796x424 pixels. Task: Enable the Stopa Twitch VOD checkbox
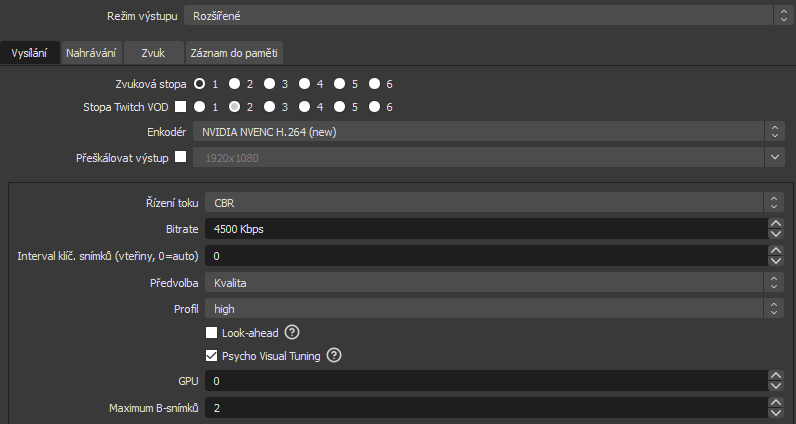[181, 107]
